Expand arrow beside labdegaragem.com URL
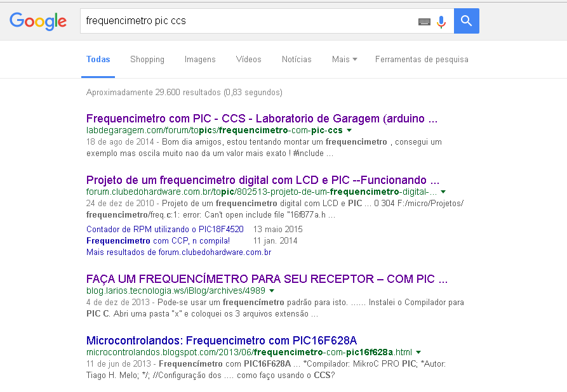Image resolution: width=567 pixels, height=392 pixels. pos(349,131)
